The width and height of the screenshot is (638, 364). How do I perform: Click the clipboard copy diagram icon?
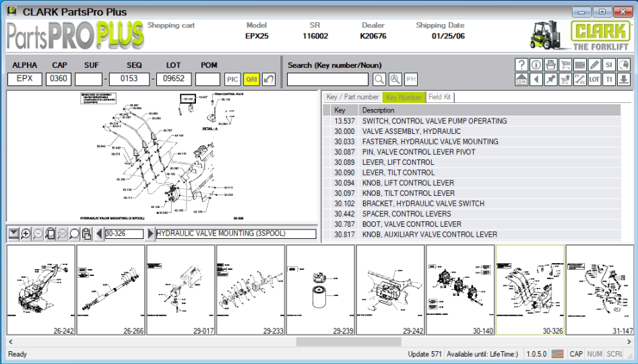click(86, 233)
